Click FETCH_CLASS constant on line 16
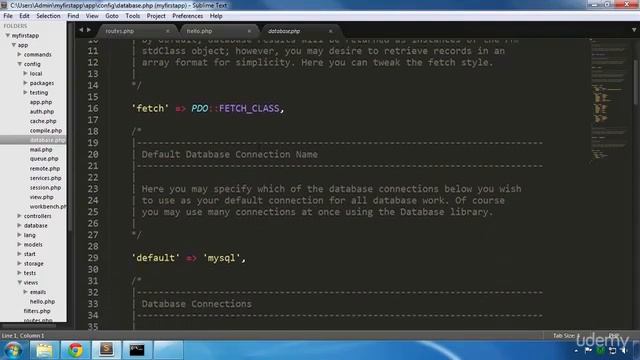 click(x=249, y=109)
